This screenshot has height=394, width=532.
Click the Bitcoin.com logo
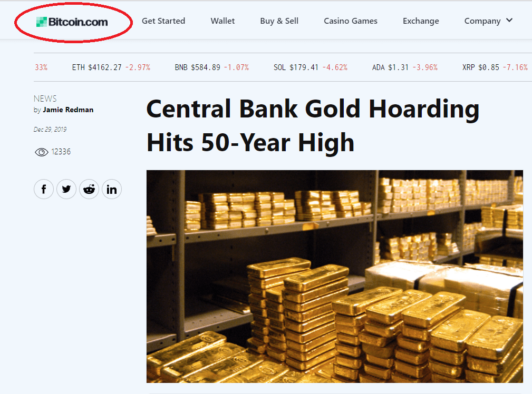(x=72, y=22)
